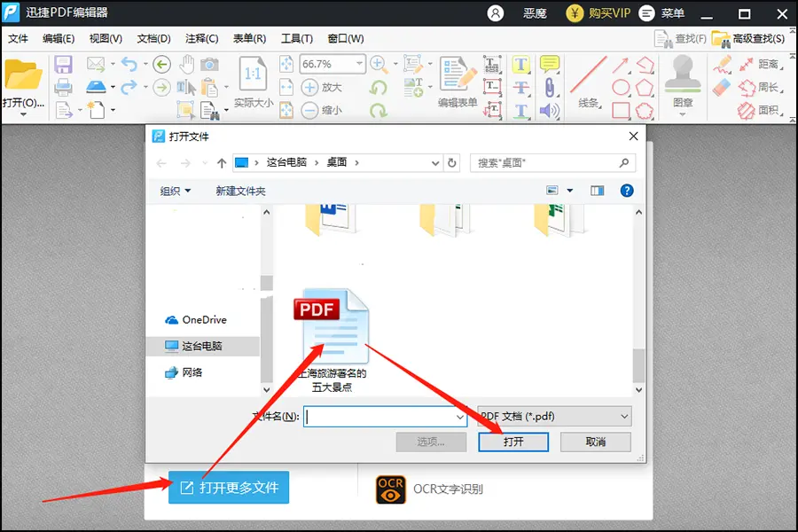Click the email envelope icon
This screenshot has width=798, height=532.
[x=96, y=64]
